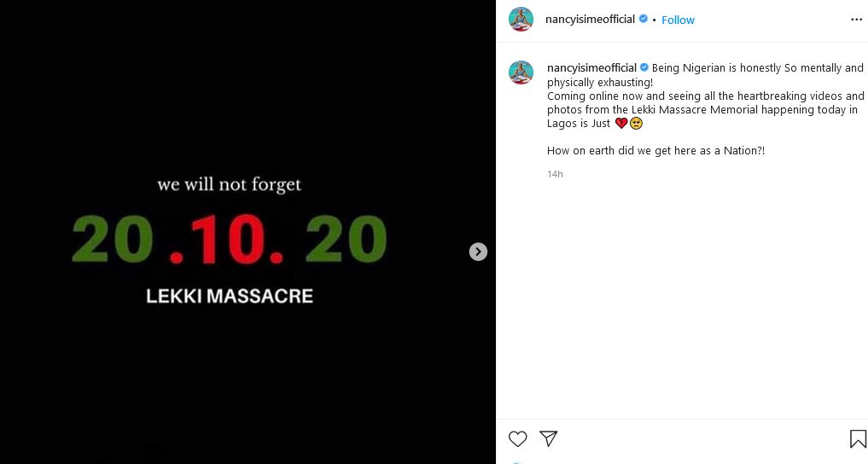Click the verified badge in the caption

[644, 68]
